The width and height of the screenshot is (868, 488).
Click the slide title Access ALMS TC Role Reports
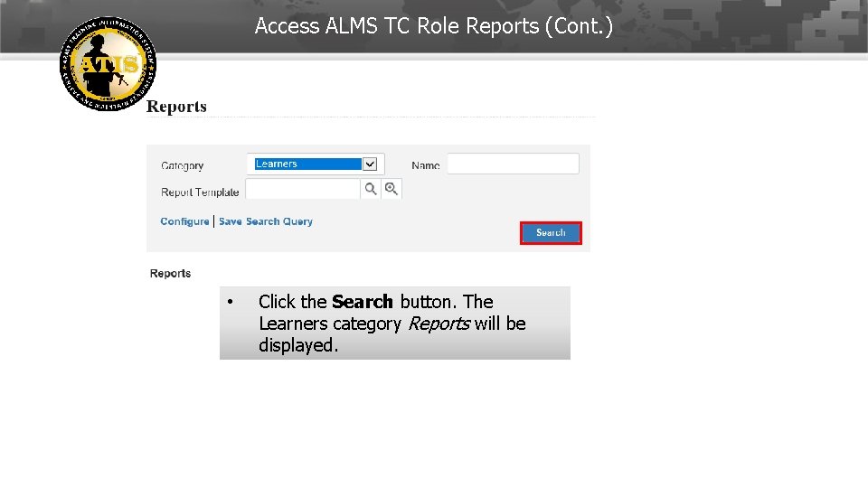coord(434,26)
